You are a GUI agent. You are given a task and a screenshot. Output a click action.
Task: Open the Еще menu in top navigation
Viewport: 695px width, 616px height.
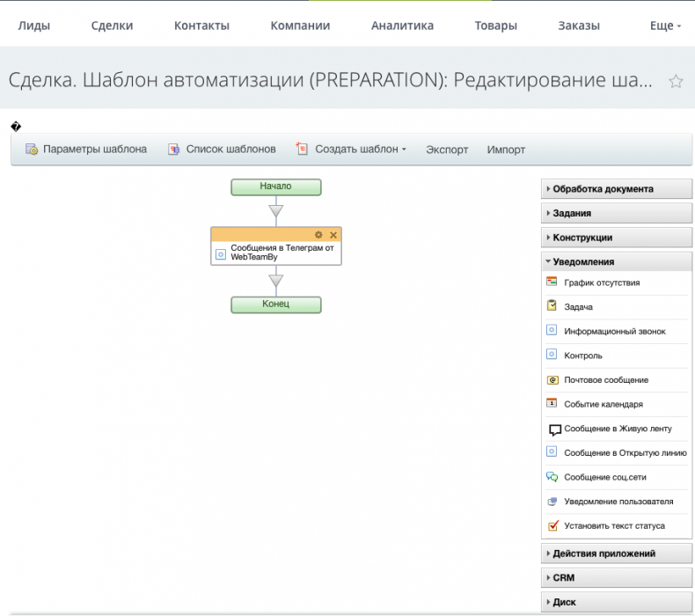(x=664, y=26)
